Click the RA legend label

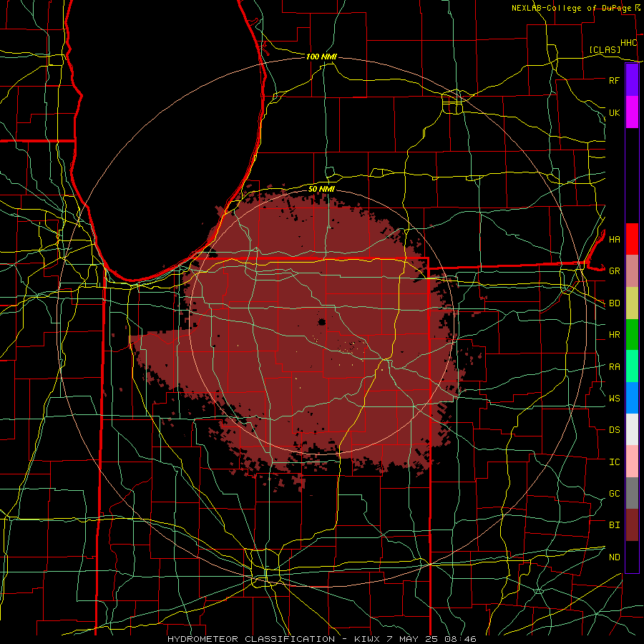pos(614,367)
